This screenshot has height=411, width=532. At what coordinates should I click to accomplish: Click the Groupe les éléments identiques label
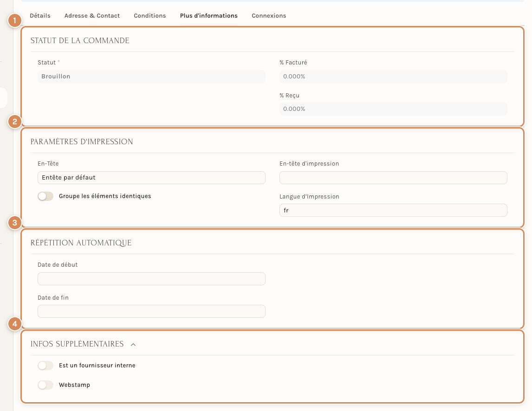coord(105,196)
